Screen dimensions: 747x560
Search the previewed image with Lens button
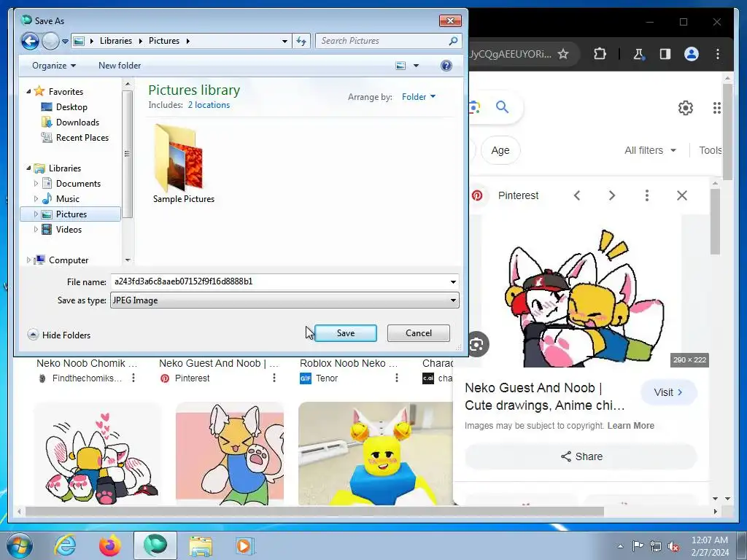pos(477,344)
